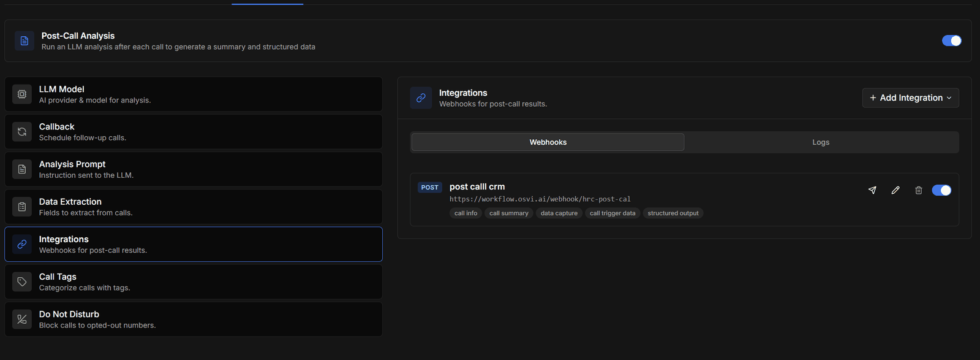
Task: Click the Analysis Prompt file icon
Action: pos(22,169)
